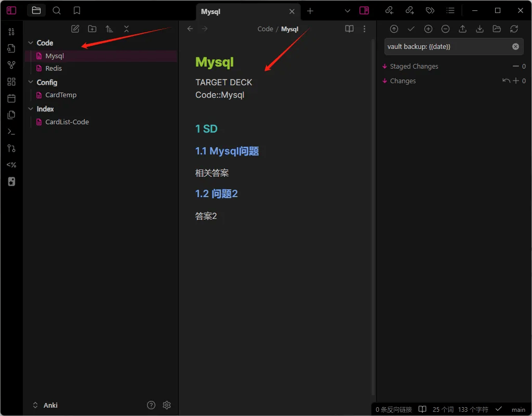This screenshot has width=532, height=416.
Task: Change file sort order
Action: coord(109,29)
